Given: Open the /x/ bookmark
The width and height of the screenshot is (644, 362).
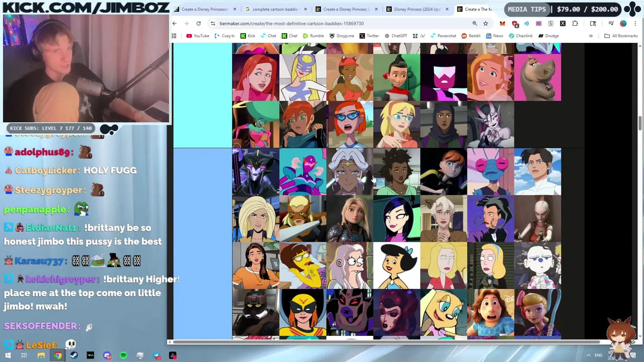Looking at the screenshot, I should pos(419,36).
